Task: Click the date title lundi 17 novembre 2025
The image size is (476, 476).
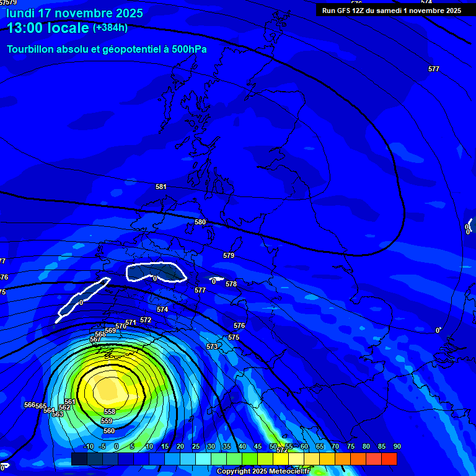Action: tap(74, 13)
